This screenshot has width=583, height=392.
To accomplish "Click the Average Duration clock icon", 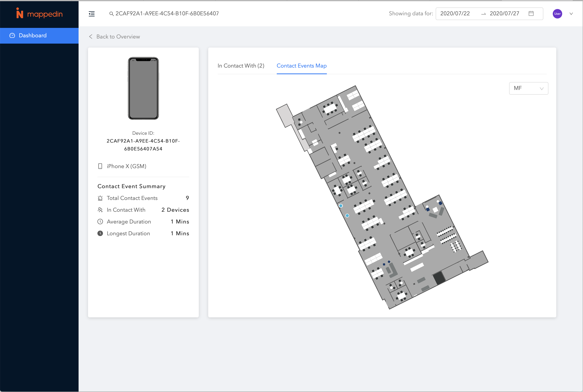I will coord(100,222).
